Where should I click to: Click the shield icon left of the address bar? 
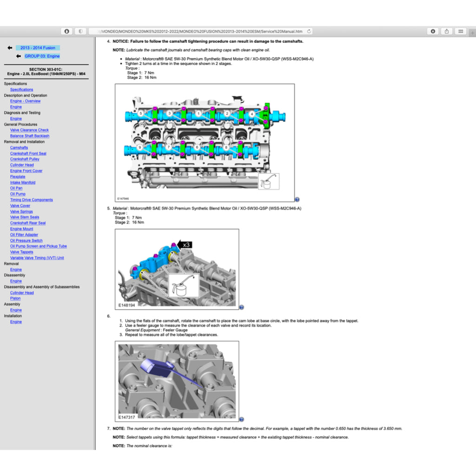pyautogui.click(x=80, y=31)
